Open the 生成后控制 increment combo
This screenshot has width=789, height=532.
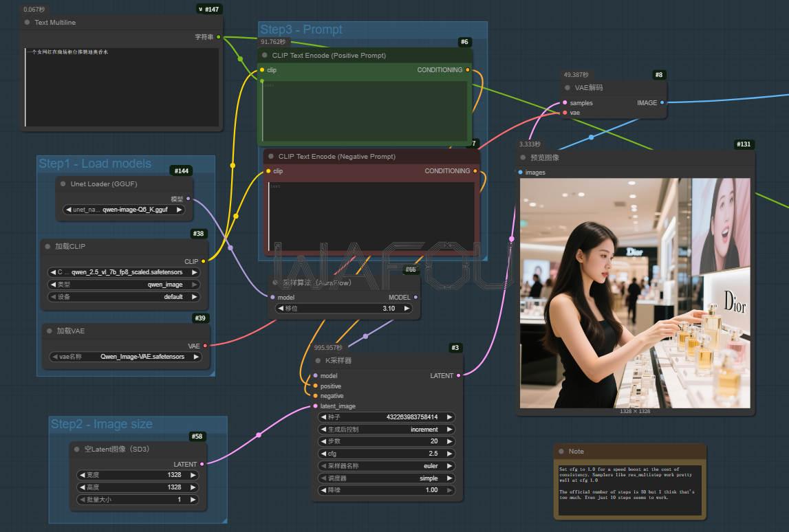pos(387,430)
